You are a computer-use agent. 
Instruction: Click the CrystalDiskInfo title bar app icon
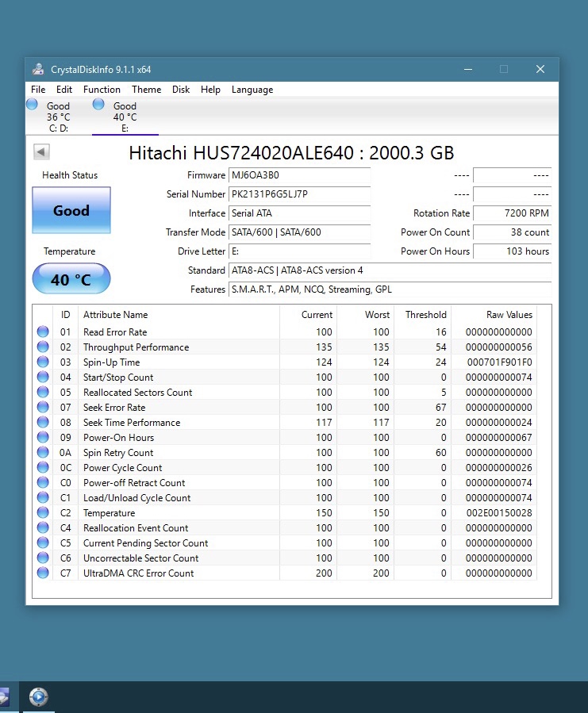pos(38,69)
